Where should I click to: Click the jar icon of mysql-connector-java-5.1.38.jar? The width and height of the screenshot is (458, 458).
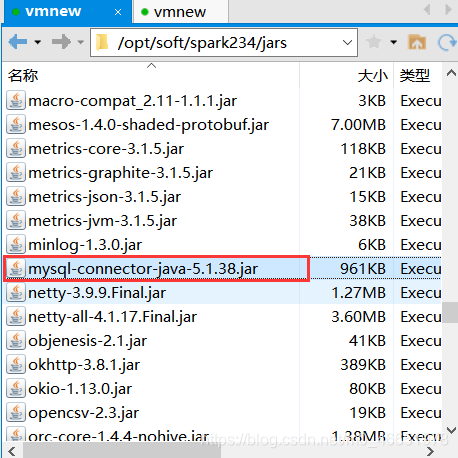[16, 269]
